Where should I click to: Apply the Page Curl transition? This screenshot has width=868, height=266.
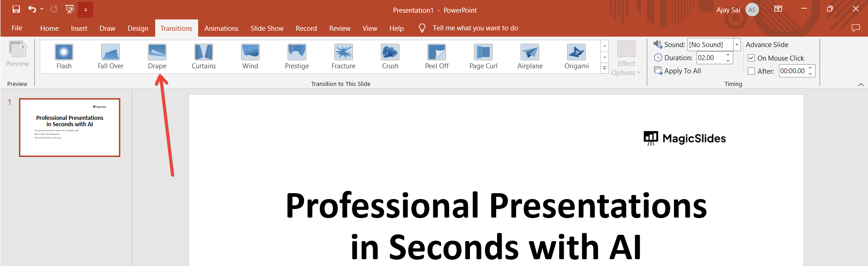point(483,57)
